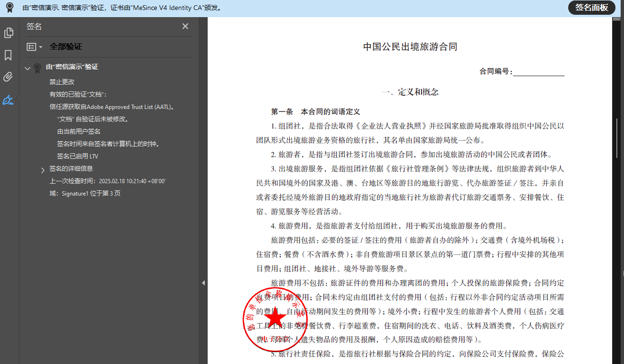Open the bookmarks panel

point(9,55)
